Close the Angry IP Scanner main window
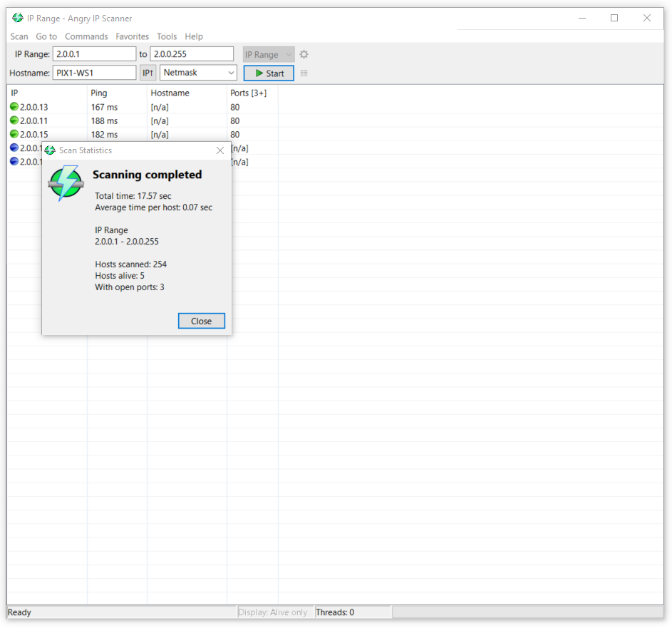The width and height of the screenshot is (672, 628). (x=647, y=18)
